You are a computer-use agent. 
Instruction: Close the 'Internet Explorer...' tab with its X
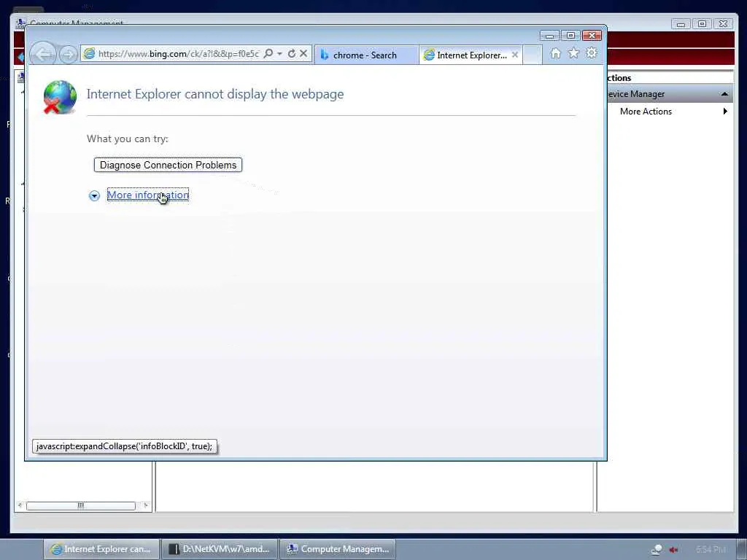[515, 55]
